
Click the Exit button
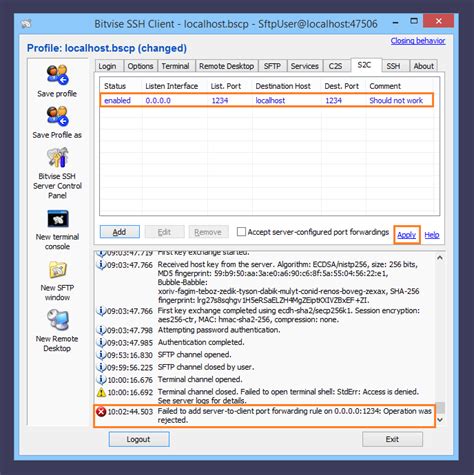pos(392,439)
